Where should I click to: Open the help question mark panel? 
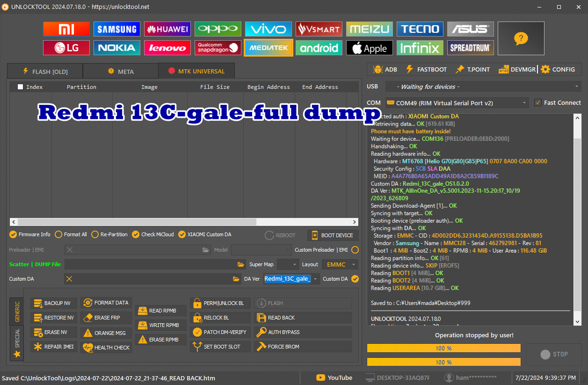[521, 38]
